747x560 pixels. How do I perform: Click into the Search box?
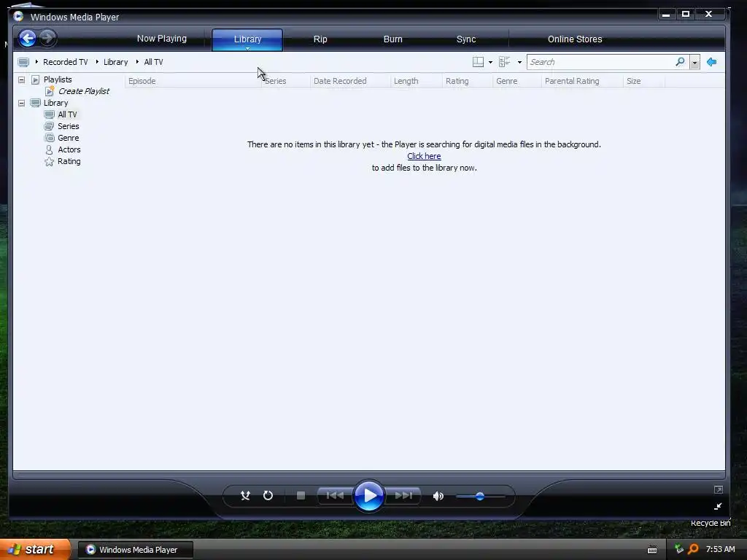pyautogui.click(x=600, y=62)
